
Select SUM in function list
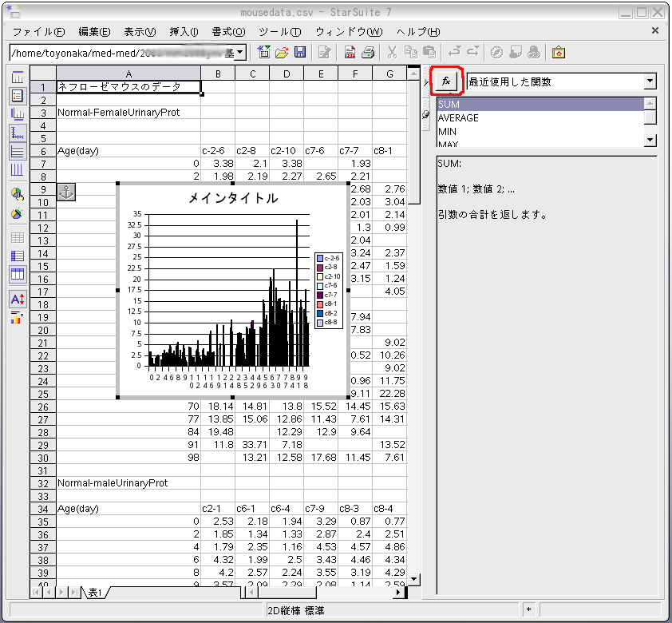(540, 104)
